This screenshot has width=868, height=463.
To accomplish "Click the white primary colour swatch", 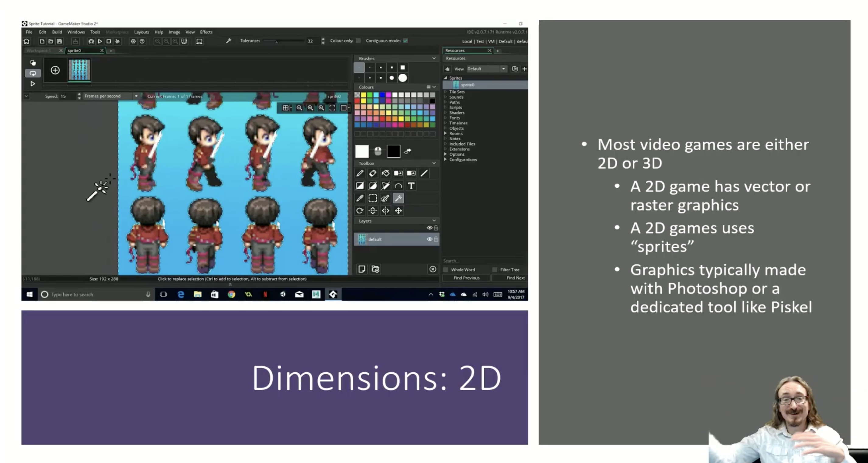I will (x=362, y=151).
